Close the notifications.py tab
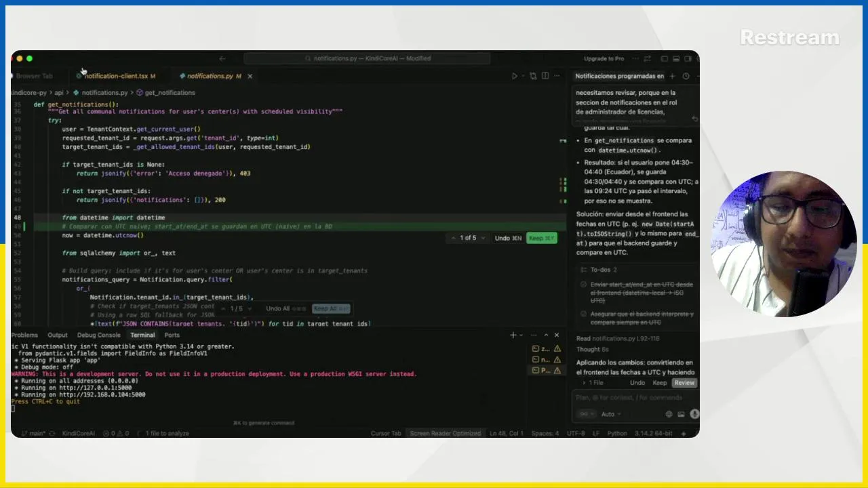868x488 pixels. pos(250,76)
